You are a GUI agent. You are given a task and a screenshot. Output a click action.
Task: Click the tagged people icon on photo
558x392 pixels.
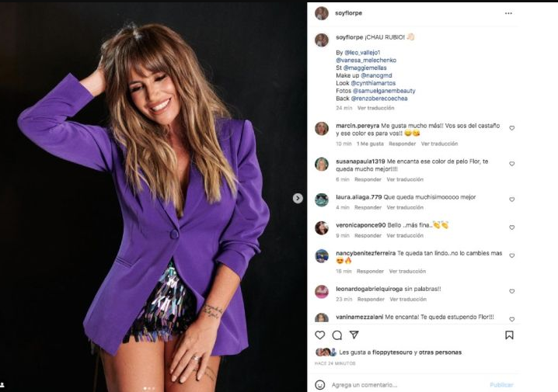click(x=2, y=384)
